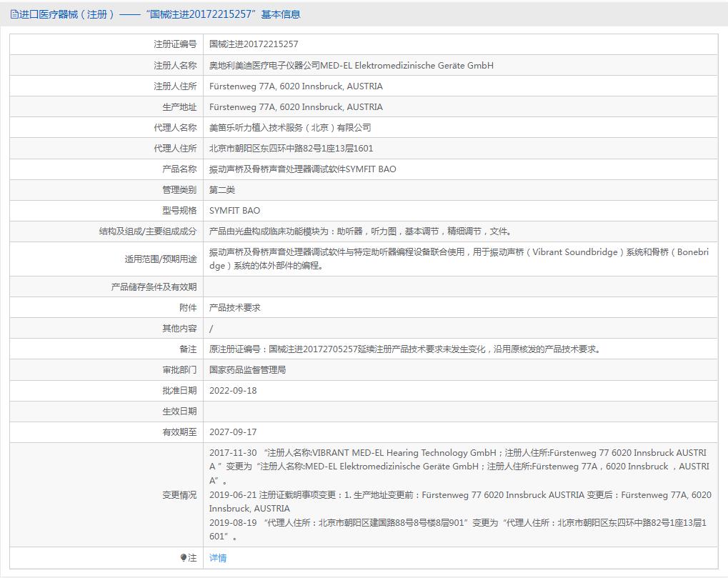Select the 2019-06-21 change record entry

pos(460,502)
